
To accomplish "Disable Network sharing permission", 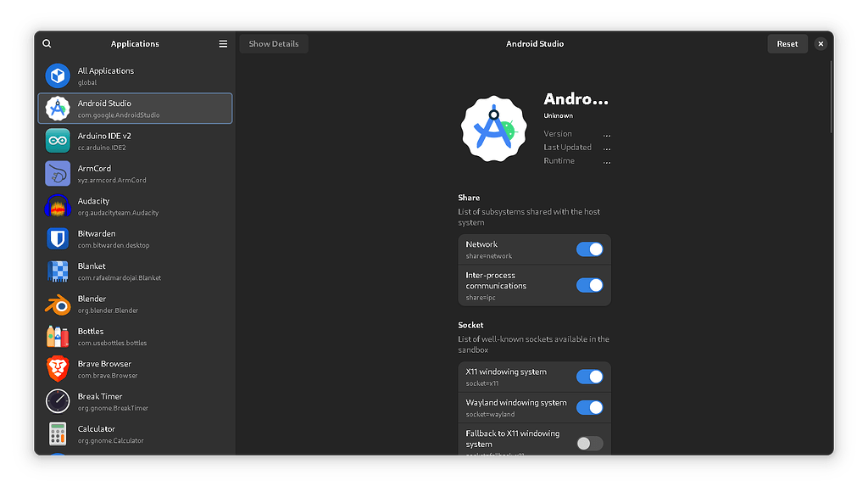I will coord(590,249).
